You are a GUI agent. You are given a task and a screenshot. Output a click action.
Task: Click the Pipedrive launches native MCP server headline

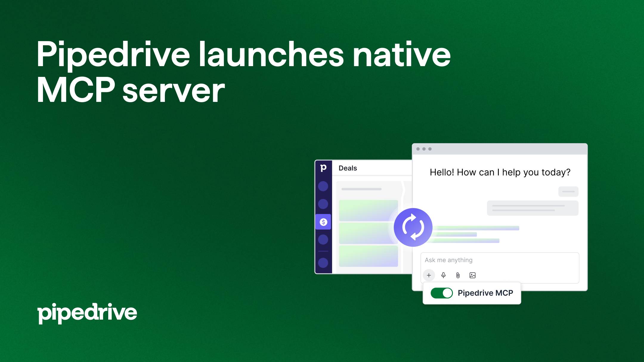pos(243,72)
